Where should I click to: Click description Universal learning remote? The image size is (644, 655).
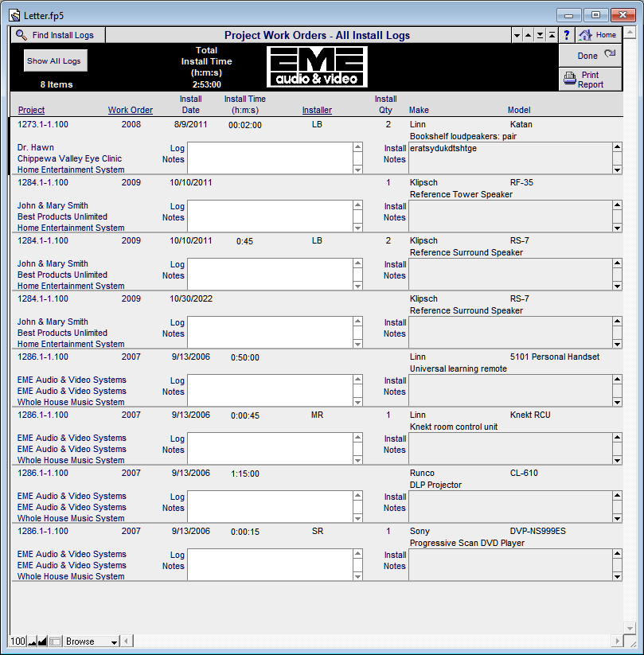(x=458, y=368)
